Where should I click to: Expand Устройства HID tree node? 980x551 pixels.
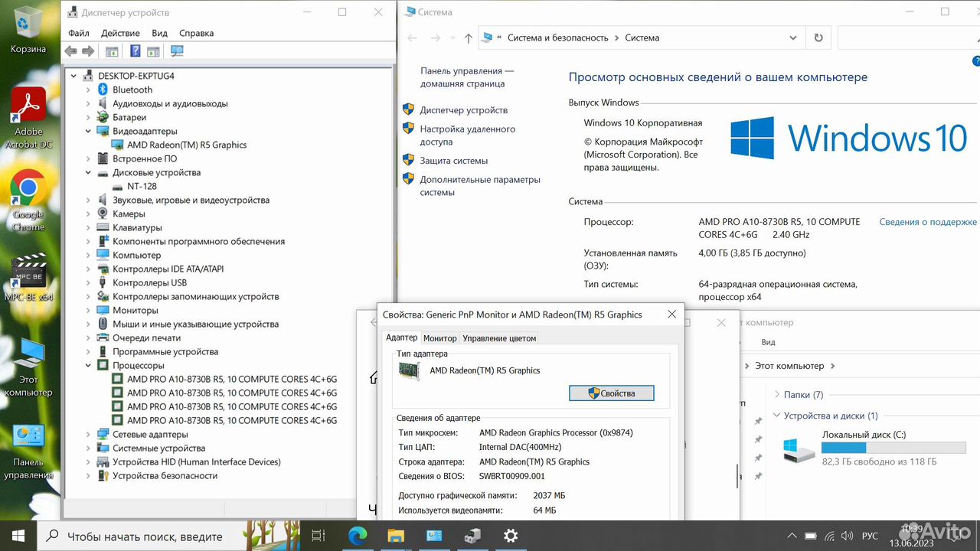click(x=88, y=461)
